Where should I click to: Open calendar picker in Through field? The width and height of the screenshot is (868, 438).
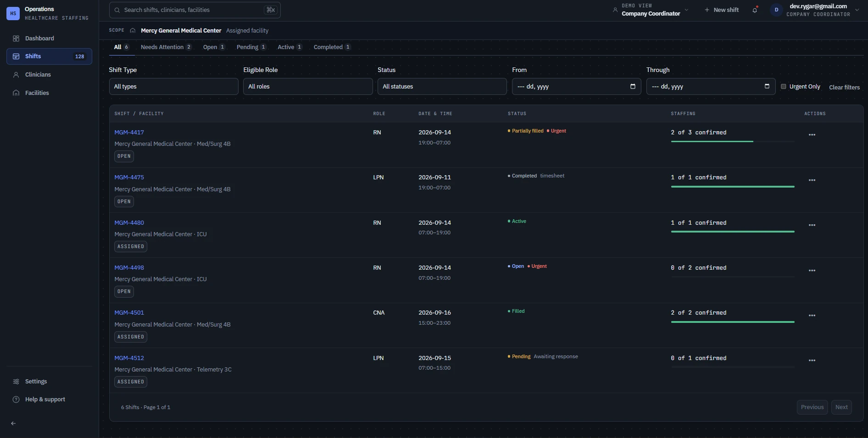(x=767, y=86)
